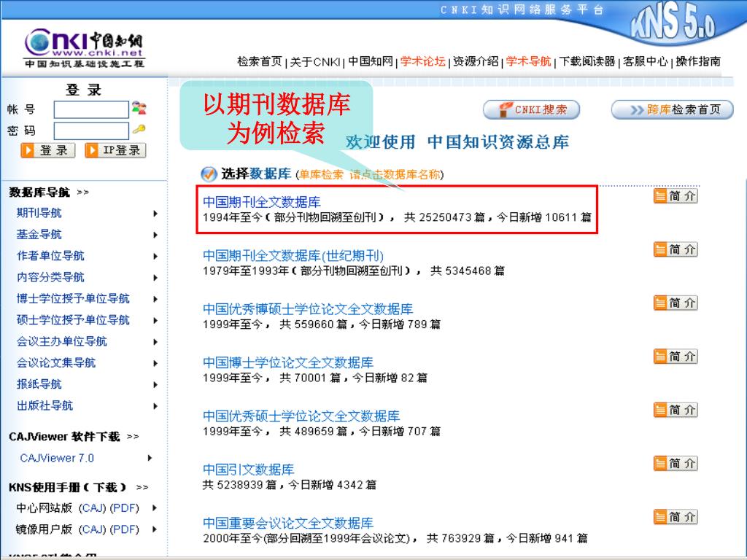Open 中国优秀博硕士学位论文全文数据库 link
Viewport: 747px width, 560px height.
308,309
